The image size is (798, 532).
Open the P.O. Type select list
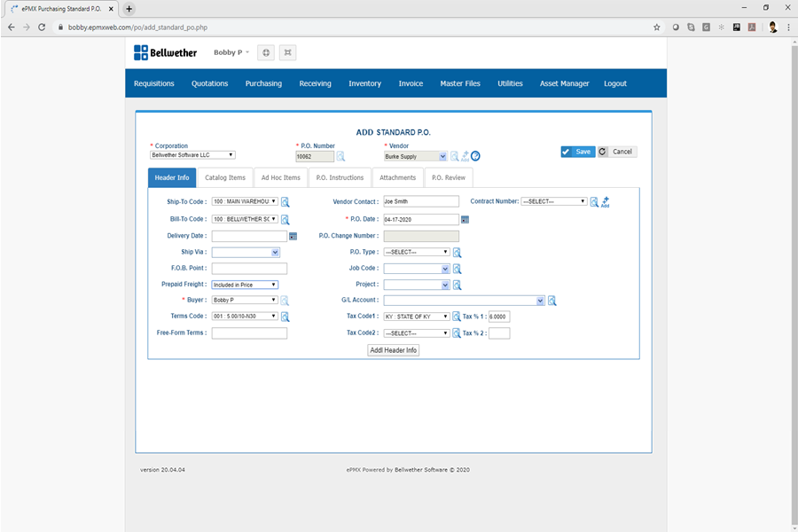[x=417, y=252]
